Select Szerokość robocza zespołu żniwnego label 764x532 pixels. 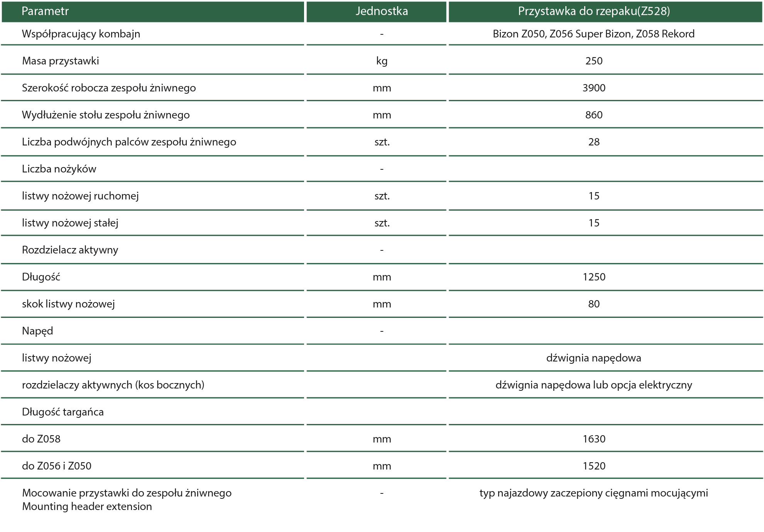click(109, 88)
